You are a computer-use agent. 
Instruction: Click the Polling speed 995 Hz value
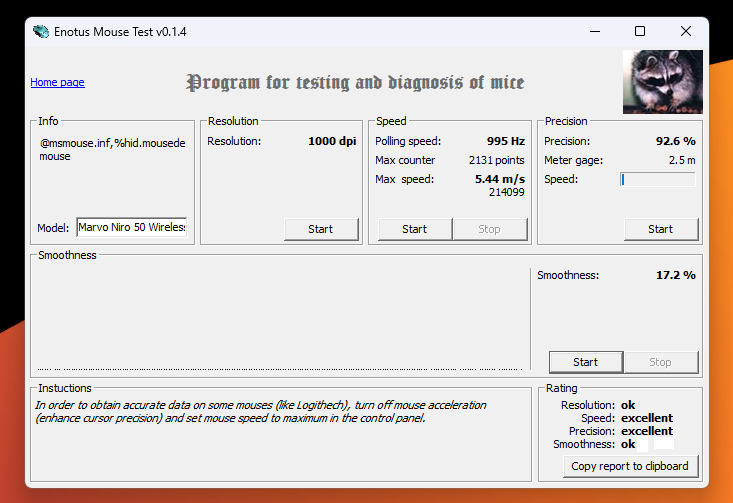[x=507, y=141]
